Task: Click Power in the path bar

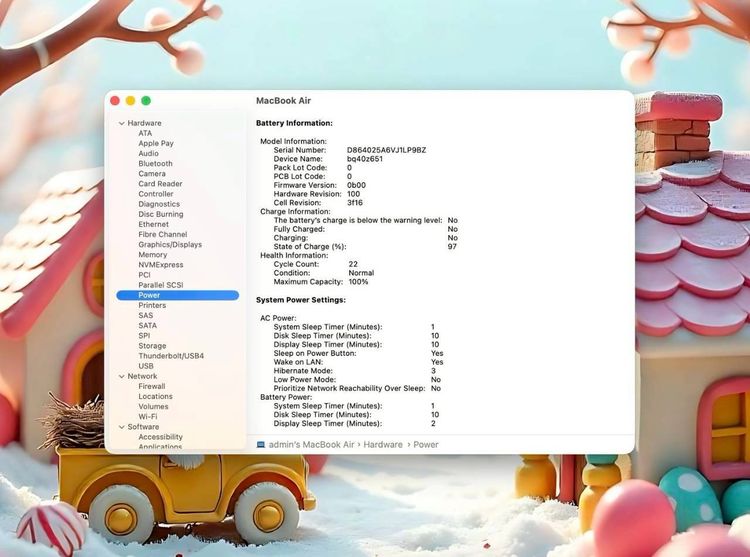Action: (x=426, y=445)
